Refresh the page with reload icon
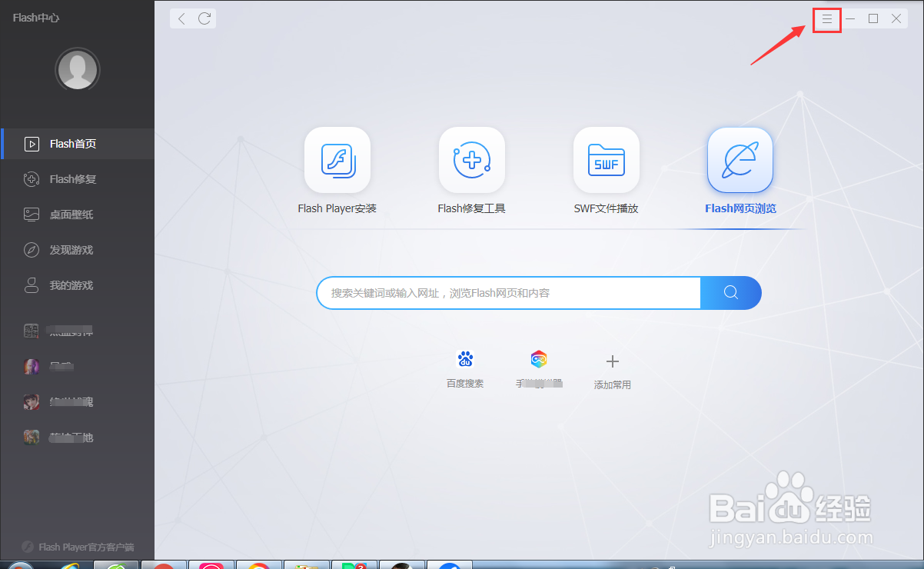 coord(204,18)
